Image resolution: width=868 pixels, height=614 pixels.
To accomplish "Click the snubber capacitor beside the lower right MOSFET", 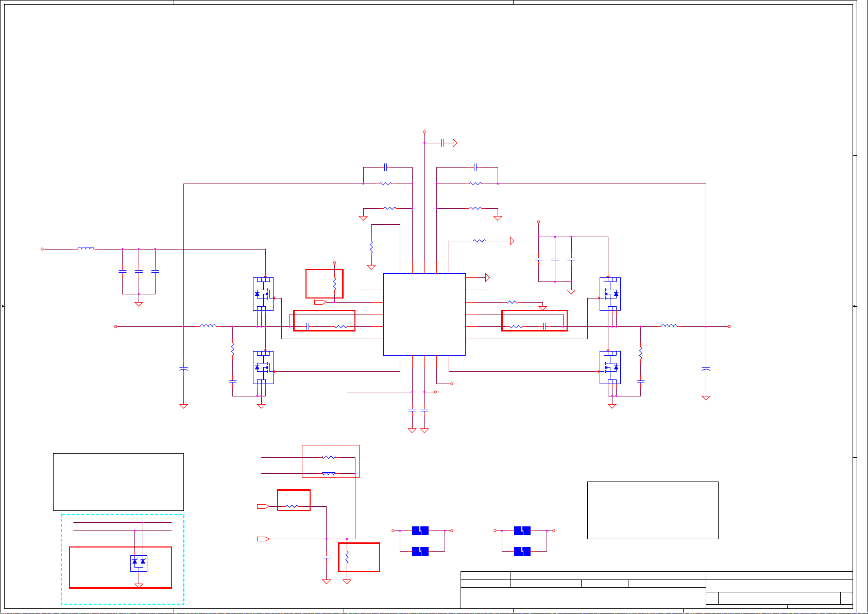I will [640, 381].
